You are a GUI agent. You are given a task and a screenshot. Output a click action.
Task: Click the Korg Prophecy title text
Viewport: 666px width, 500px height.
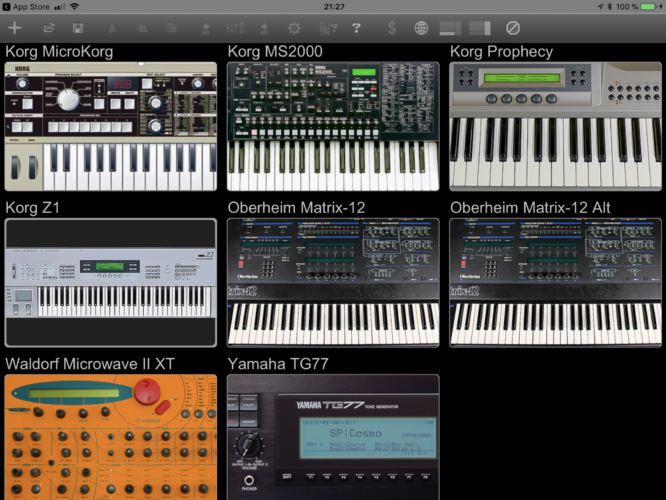pyautogui.click(x=502, y=52)
